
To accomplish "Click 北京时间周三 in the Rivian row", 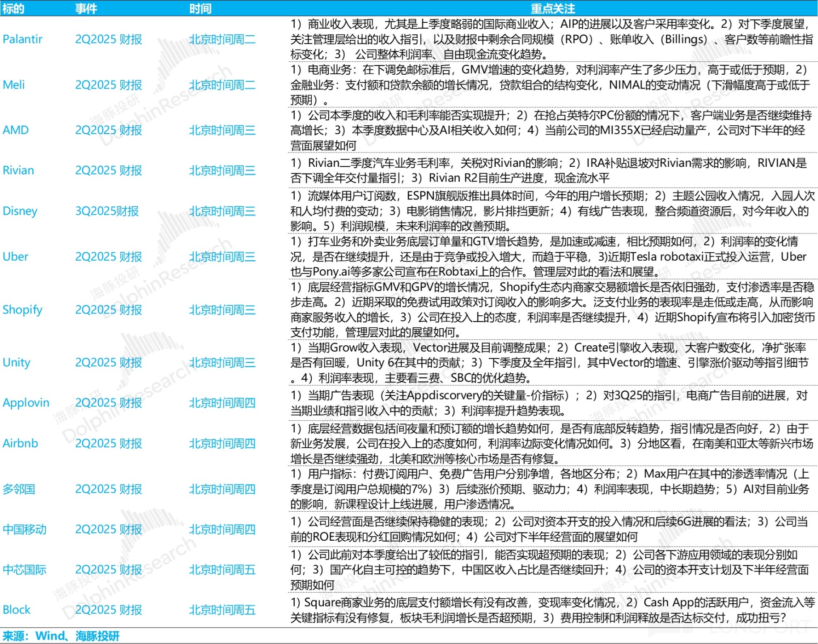I will point(222,170).
